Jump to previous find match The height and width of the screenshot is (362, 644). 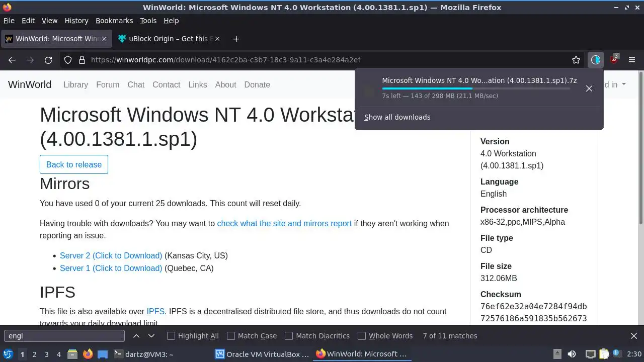pyautogui.click(x=136, y=336)
